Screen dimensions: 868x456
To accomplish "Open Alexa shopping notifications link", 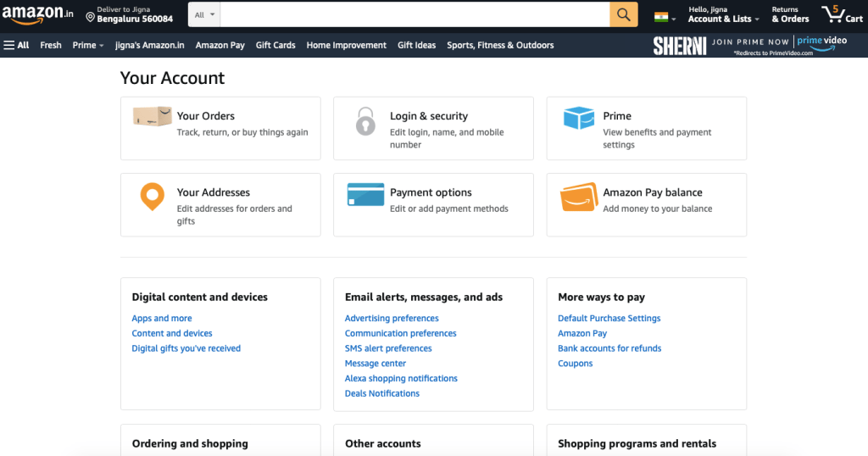I will (x=401, y=379).
